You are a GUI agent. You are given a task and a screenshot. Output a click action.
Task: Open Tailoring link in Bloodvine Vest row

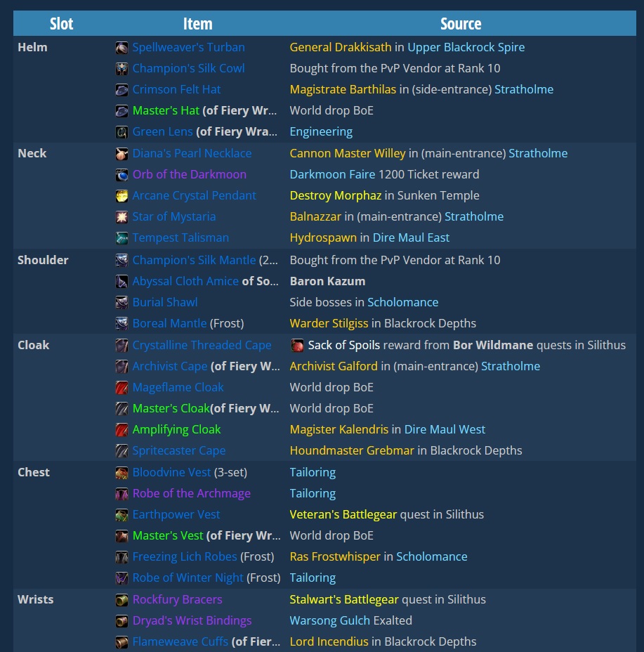pos(313,472)
